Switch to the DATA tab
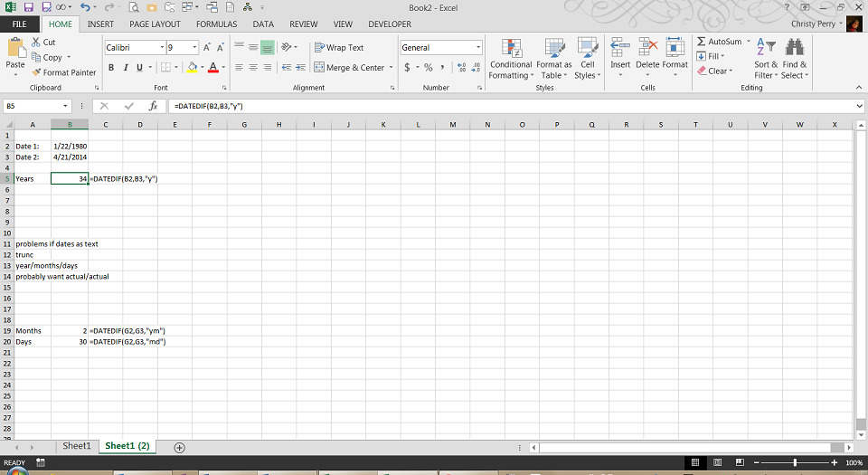This screenshot has width=868, height=475. (x=263, y=24)
